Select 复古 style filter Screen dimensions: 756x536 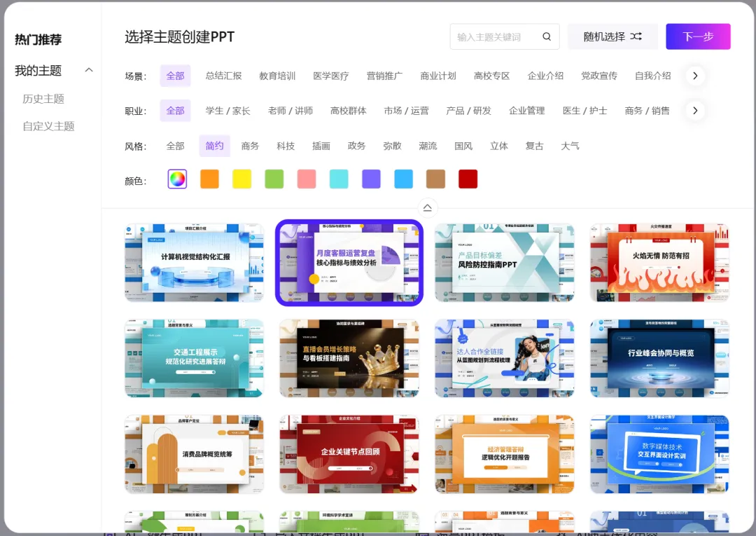point(534,146)
